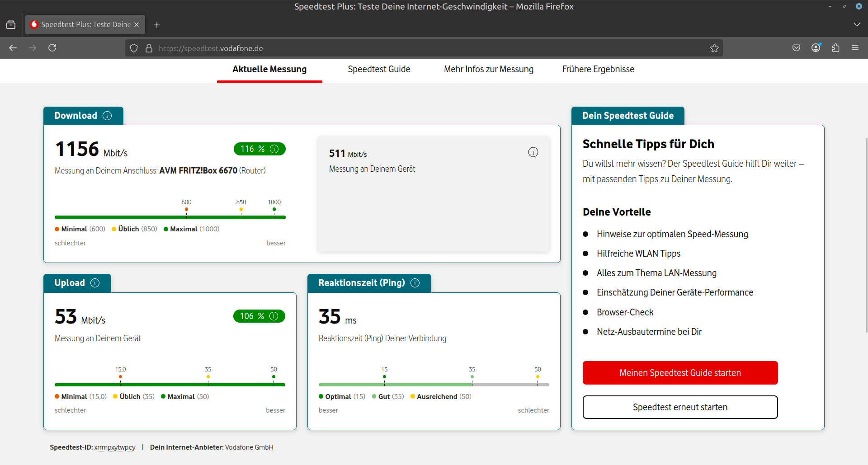Open the Frühere Ergebnisse tab
The width and height of the screenshot is (868, 465).
[x=598, y=70]
